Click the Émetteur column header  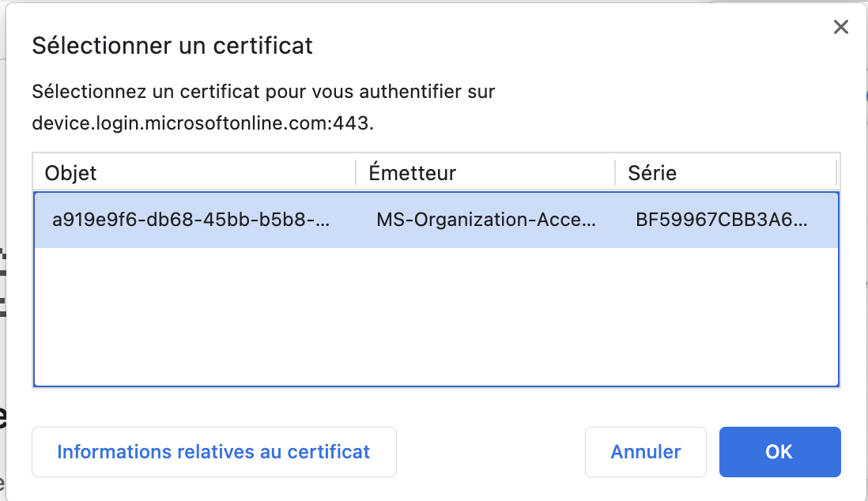[412, 172]
